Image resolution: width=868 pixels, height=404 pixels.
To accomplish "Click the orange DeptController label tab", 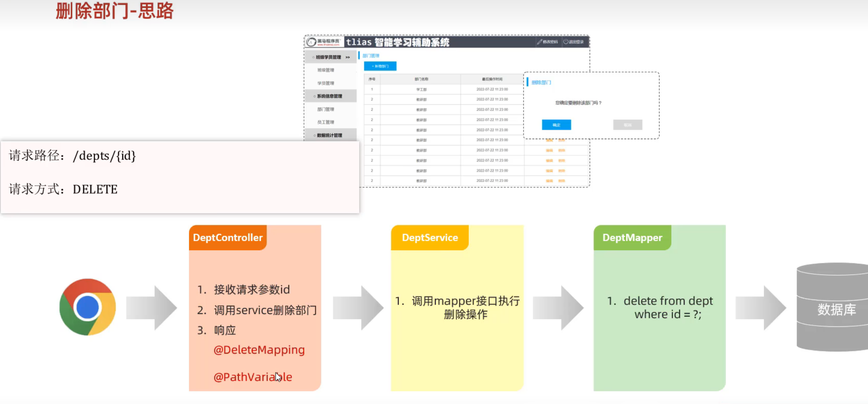I will pyautogui.click(x=227, y=238).
